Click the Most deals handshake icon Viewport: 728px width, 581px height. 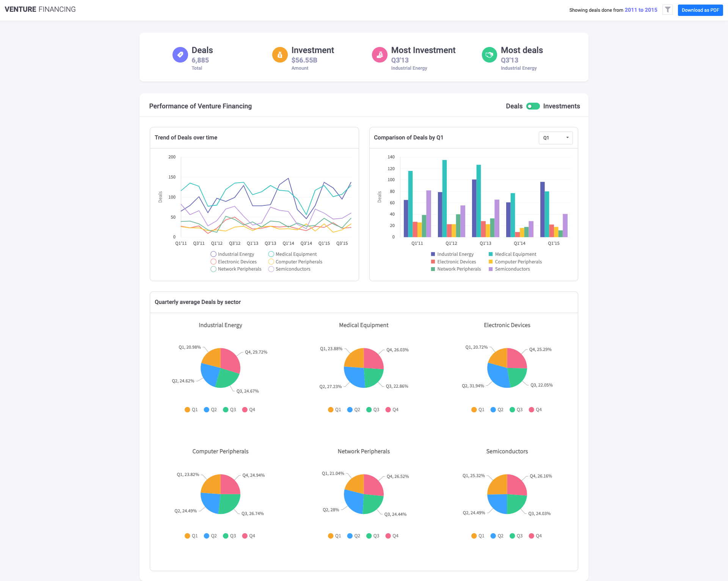[489, 55]
